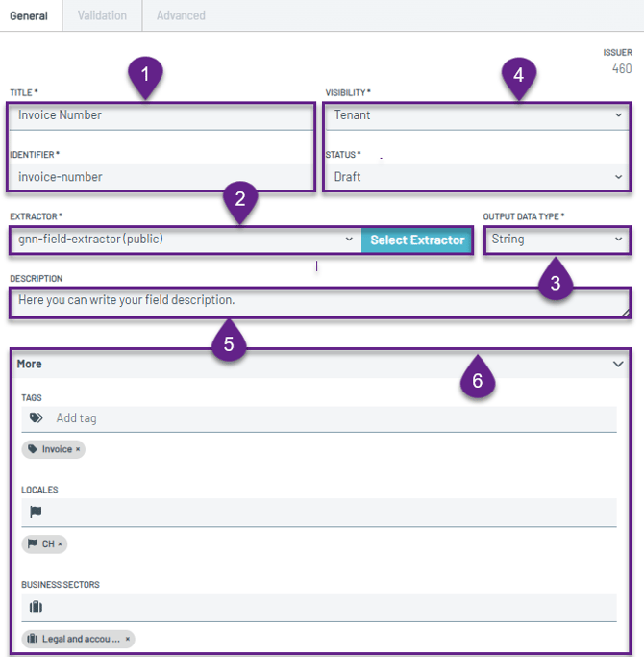The image size is (644, 657).
Task: Open the Output Data Type dropdown
Action: 557,240
